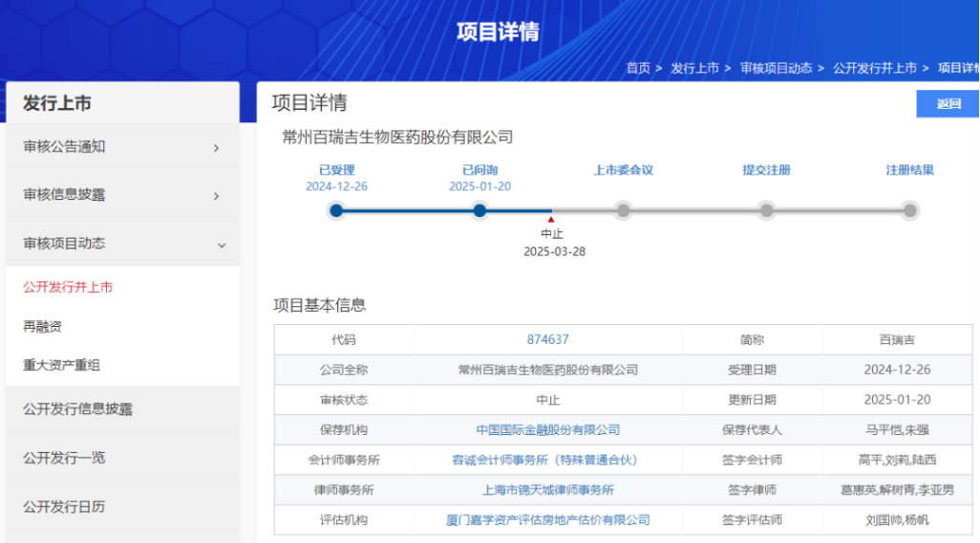Open 公开发行信息披露 section
The width and height of the screenshot is (980, 543).
click(77, 409)
